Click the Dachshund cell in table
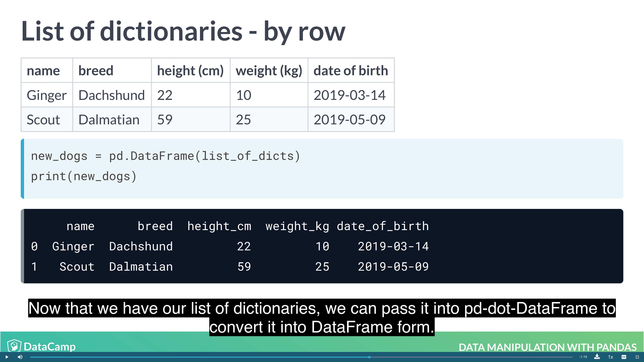This screenshot has height=362, width=644. coord(112,95)
